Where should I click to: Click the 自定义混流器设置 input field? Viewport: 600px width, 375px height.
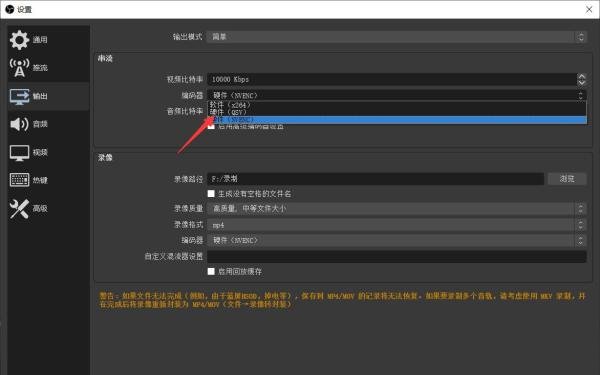[x=397, y=256]
